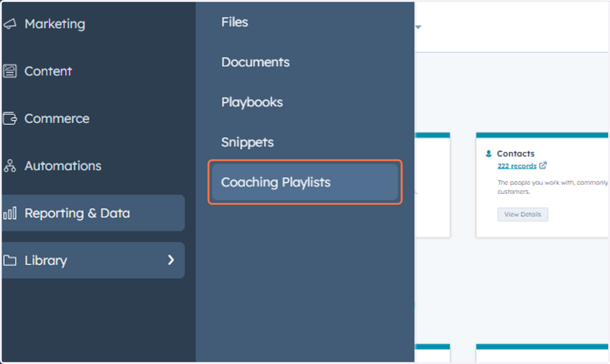
Task: Click the Contacts card title
Action: point(515,153)
